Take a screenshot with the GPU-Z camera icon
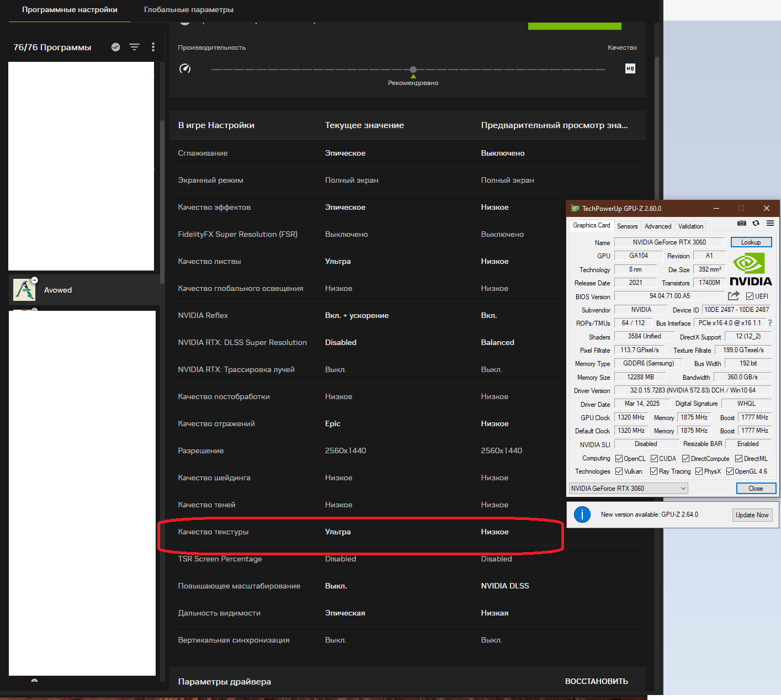Viewport: 781px width, 700px height. pos(742,223)
